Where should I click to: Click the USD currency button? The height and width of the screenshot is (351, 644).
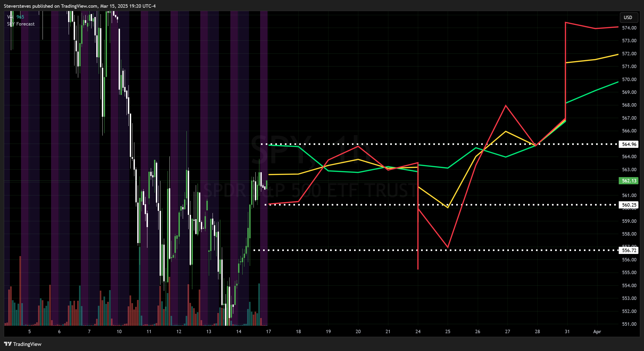(629, 18)
